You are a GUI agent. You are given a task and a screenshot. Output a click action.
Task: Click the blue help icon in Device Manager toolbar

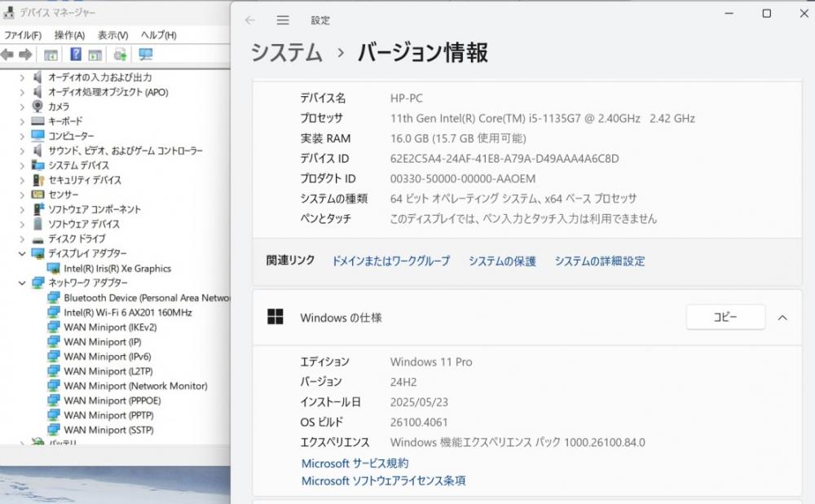(x=76, y=54)
